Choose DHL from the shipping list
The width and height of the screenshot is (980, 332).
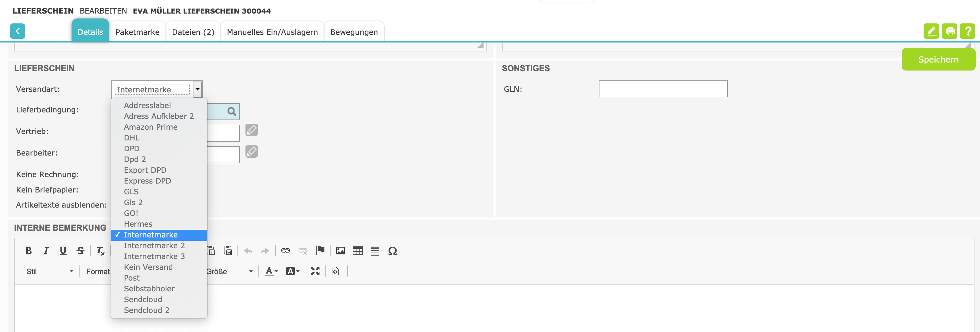(132, 138)
